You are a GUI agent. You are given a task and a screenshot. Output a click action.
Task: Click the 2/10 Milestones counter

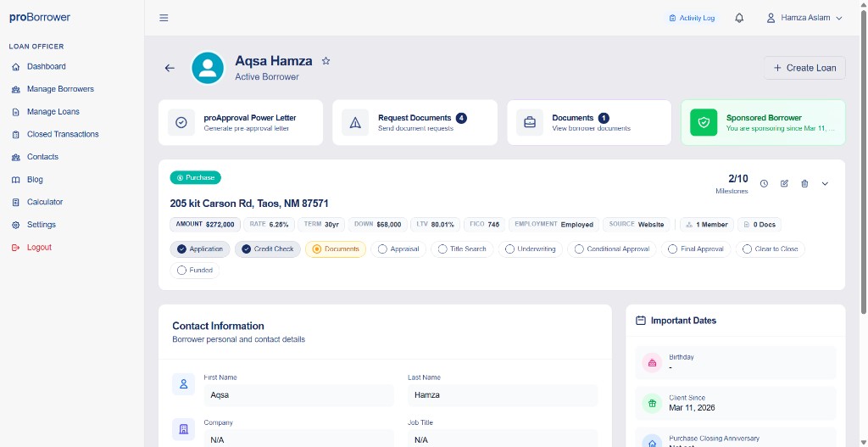732,184
